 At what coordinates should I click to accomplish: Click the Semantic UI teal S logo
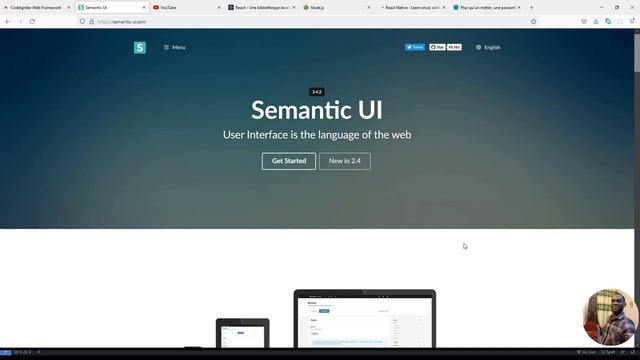140,47
